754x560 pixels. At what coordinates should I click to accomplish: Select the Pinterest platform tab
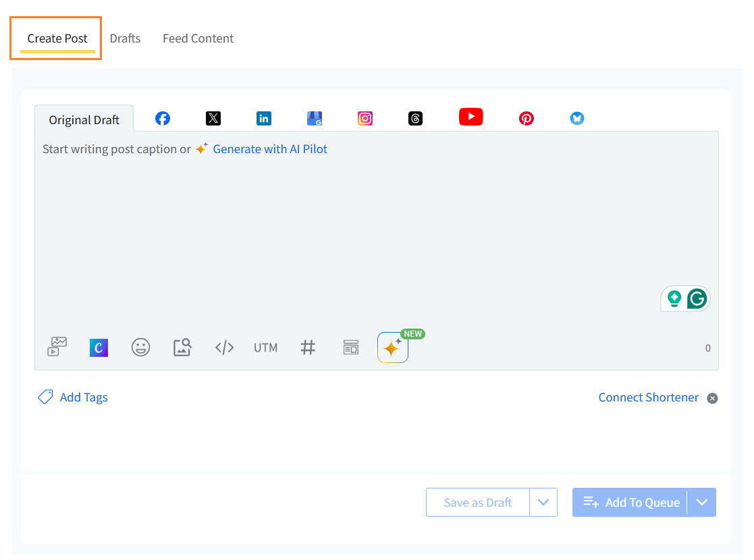pyautogui.click(x=527, y=118)
